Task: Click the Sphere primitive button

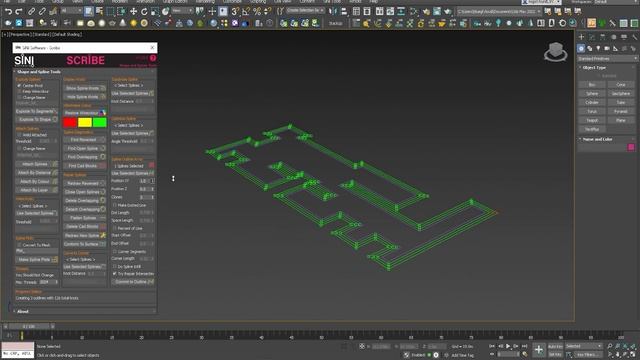Action: click(592, 93)
